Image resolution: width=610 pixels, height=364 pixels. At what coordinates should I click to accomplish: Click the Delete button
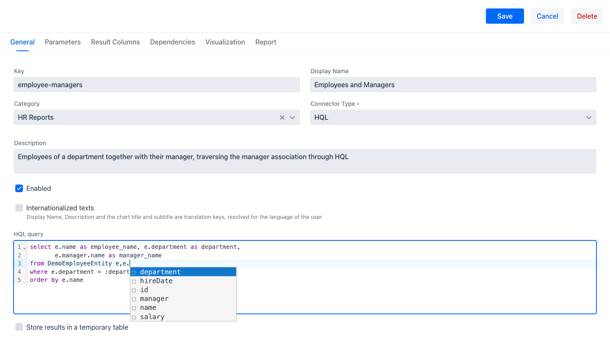pos(587,16)
